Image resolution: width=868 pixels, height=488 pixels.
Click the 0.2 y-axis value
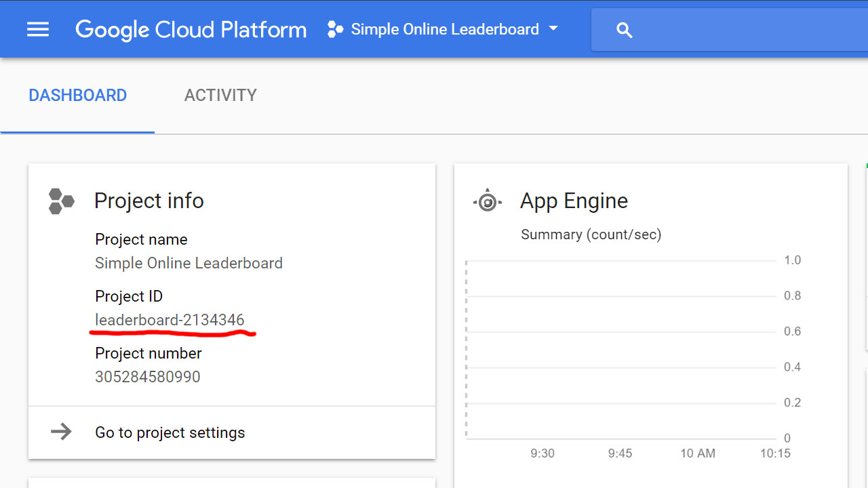click(x=792, y=403)
